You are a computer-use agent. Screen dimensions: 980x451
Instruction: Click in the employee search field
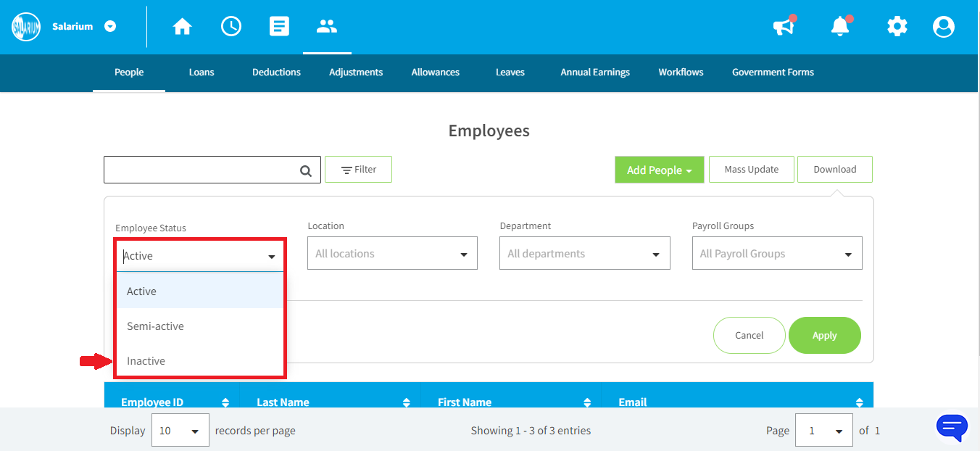click(201, 170)
